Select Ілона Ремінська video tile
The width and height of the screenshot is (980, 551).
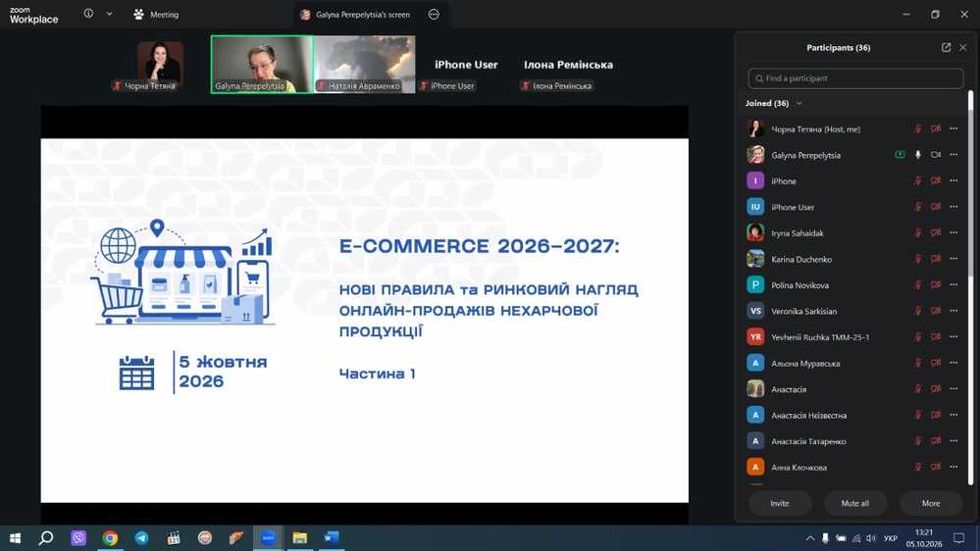[x=568, y=65]
